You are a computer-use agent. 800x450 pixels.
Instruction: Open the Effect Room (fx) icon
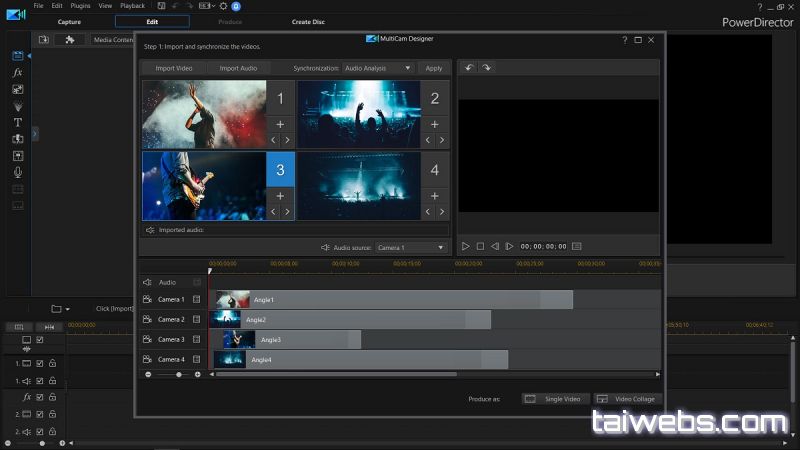(17, 73)
